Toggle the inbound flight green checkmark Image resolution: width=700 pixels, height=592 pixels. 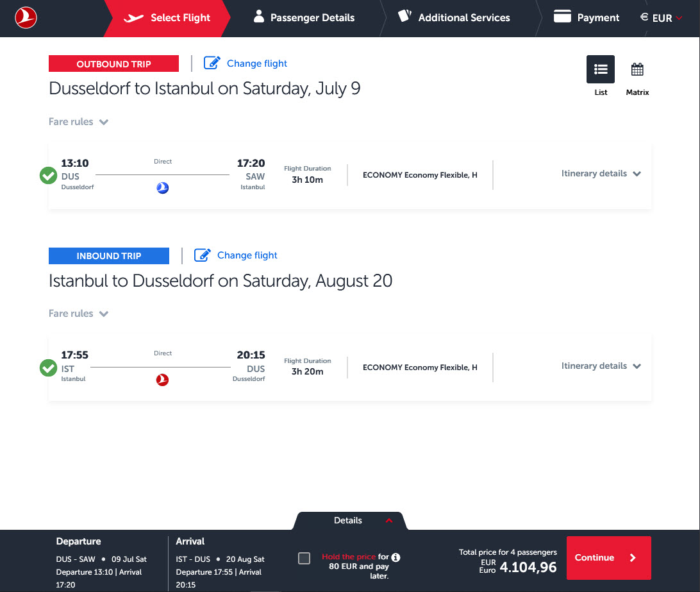tap(49, 368)
